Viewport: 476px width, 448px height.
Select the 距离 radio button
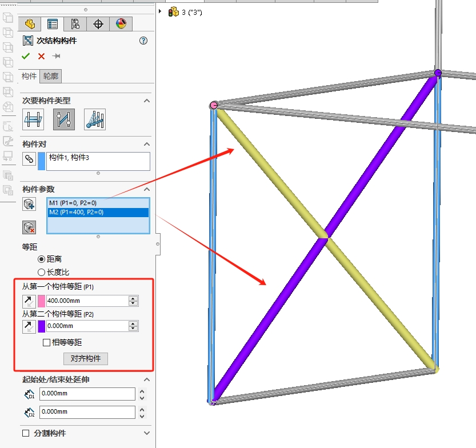[41, 259]
